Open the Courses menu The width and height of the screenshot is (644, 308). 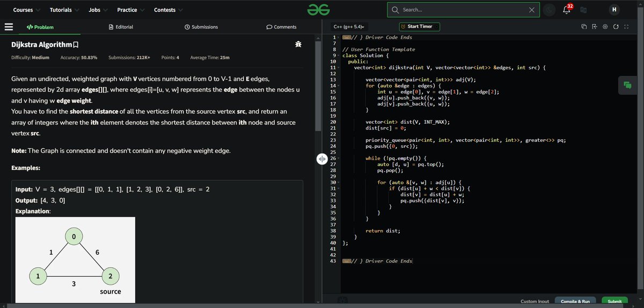[x=26, y=10]
